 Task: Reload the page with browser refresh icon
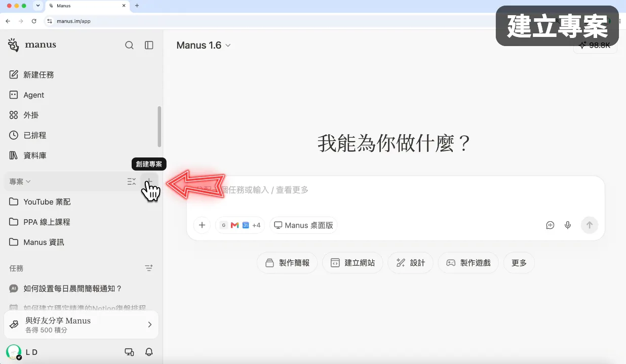[34, 21]
